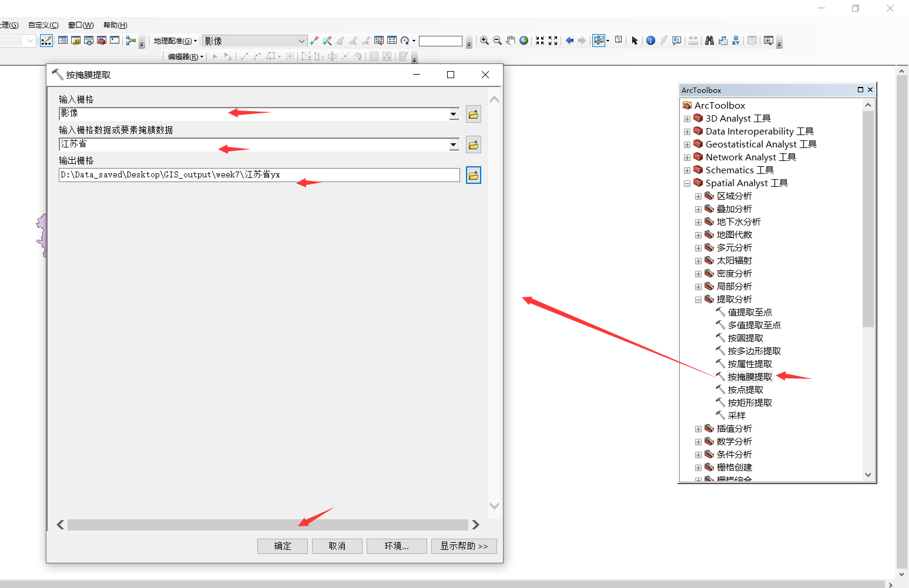Close the ArcToolbox panel
This screenshot has width=909, height=588.
[x=870, y=90]
